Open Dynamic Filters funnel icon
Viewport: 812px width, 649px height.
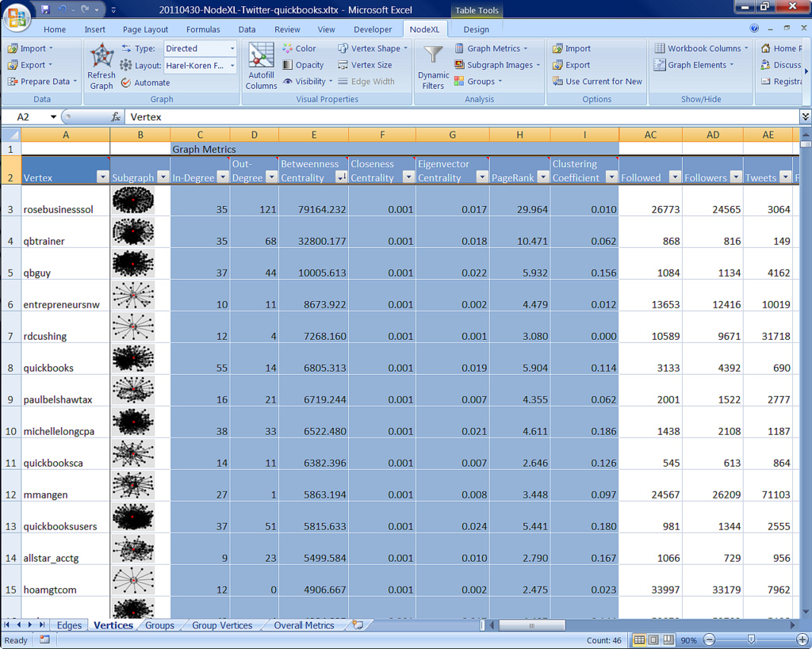point(433,55)
